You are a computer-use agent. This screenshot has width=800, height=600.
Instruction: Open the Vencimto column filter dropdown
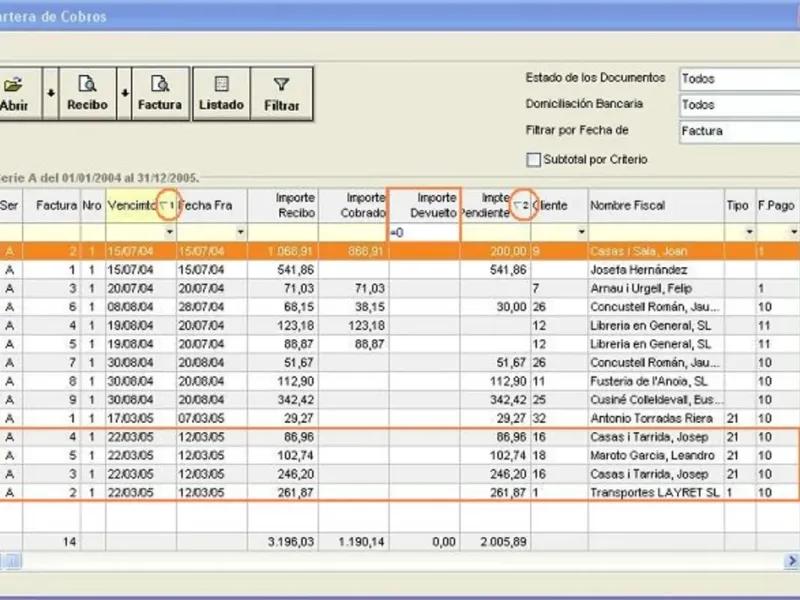(x=169, y=232)
